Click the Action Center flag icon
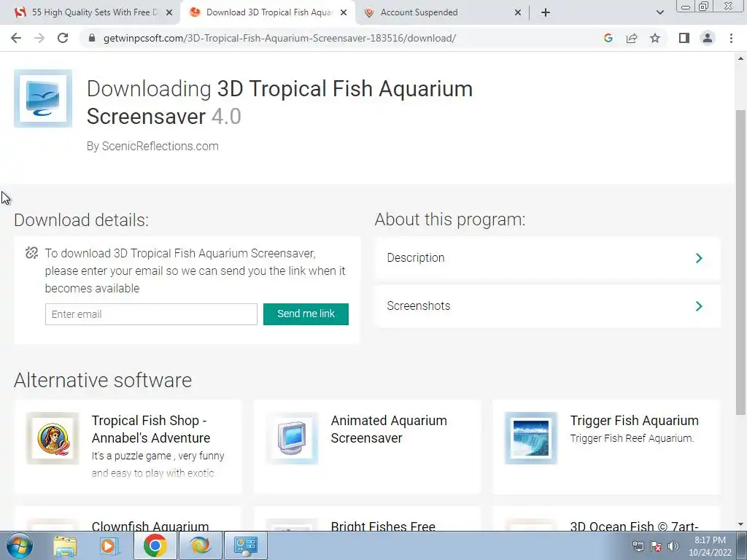 [x=656, y=546]
